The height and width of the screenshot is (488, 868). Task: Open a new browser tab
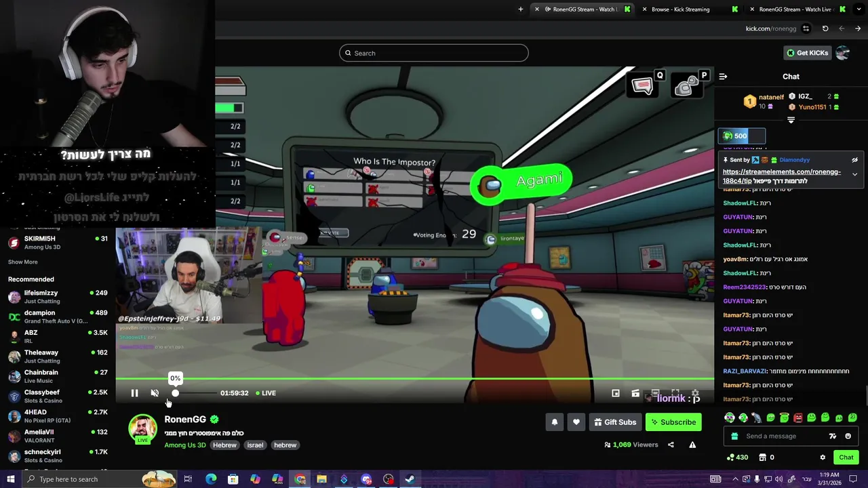521,9
